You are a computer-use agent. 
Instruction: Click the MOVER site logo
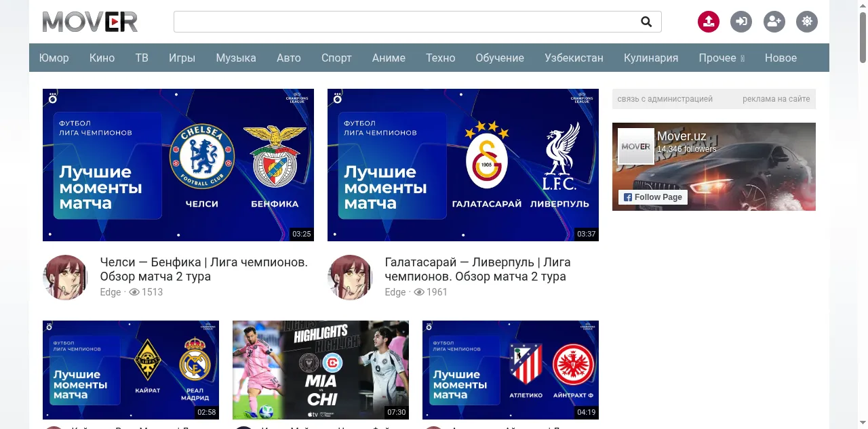pos(90,22)
